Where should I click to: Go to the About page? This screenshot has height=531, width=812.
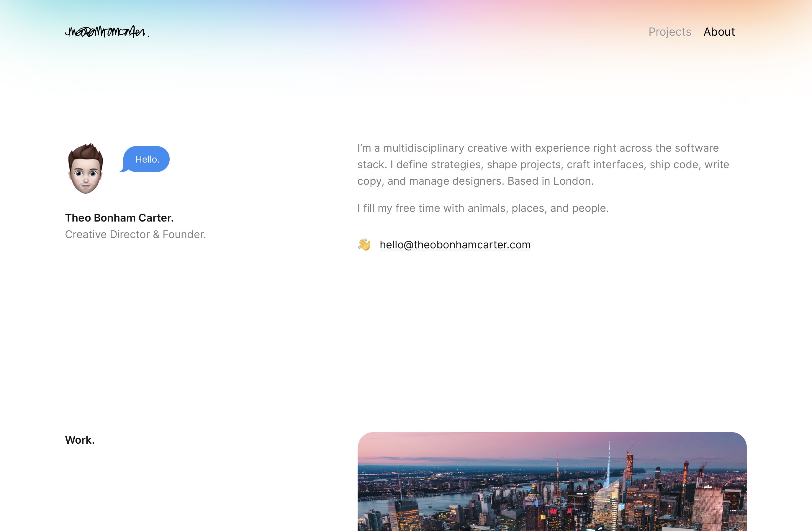(719, 32)
